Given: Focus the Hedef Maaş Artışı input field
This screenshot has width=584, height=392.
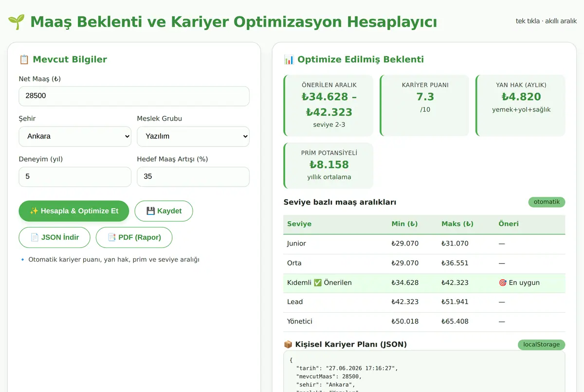Looking at the screenshot, I should 193,177.
